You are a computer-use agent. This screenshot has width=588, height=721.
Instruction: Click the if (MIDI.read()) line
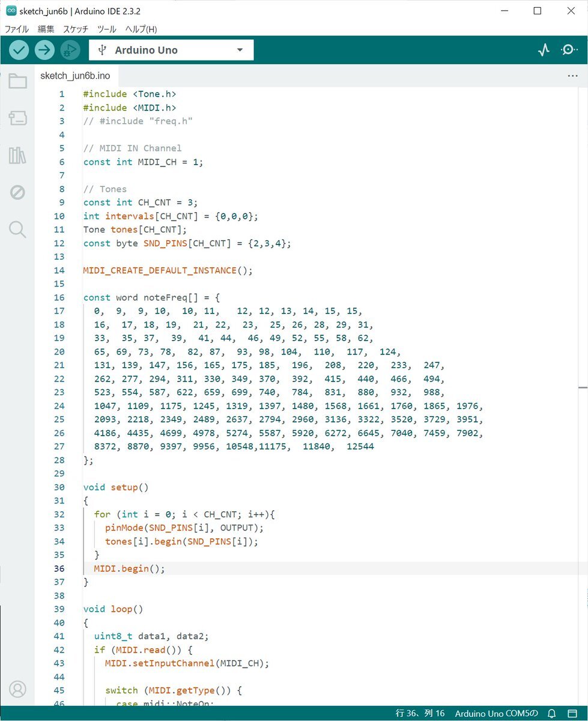pos(143,650)
